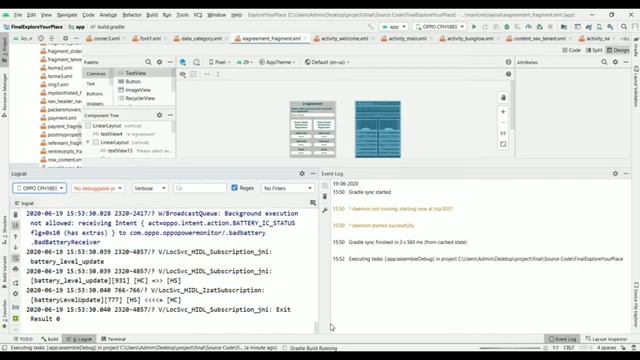Viewport: 640px width, 360px height.
Task: Open Event Log settings gear
Action: 616,173
